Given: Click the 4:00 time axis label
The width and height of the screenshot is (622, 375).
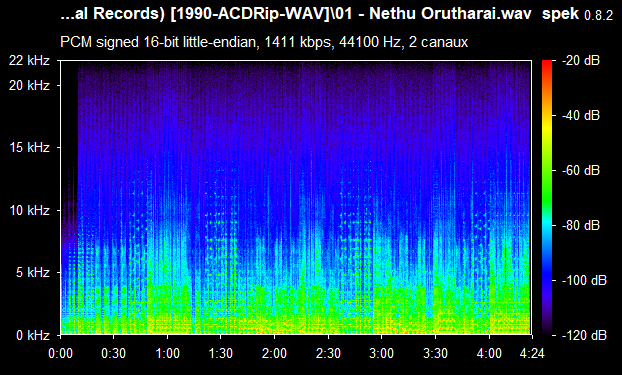Looking at the screenshot, I should point(489,353).
